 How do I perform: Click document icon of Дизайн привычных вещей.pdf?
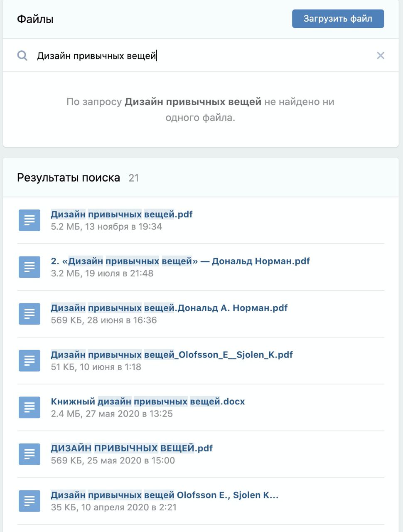[29, 220]
